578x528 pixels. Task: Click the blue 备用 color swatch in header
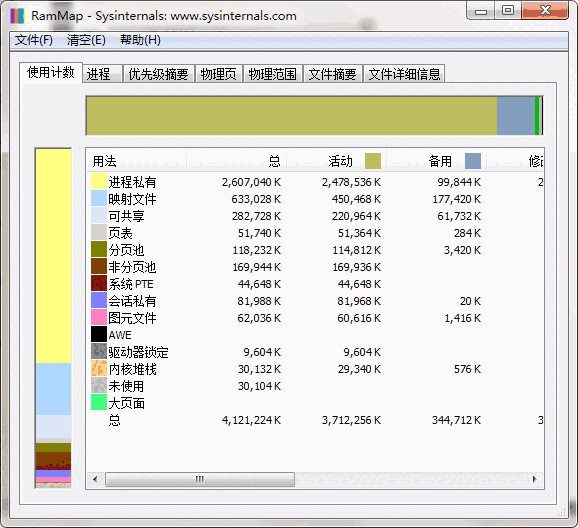(473, 161)
